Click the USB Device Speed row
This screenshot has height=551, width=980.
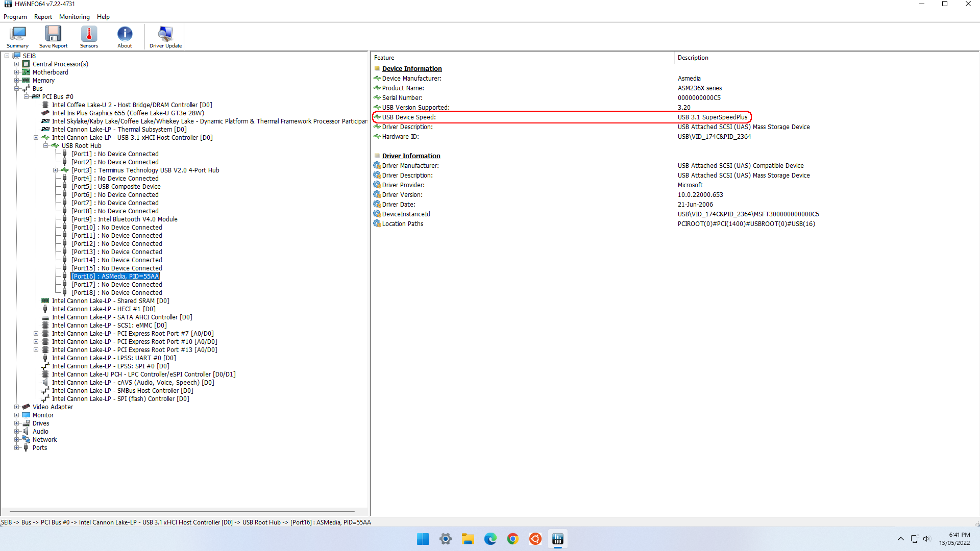pos(561,117)
